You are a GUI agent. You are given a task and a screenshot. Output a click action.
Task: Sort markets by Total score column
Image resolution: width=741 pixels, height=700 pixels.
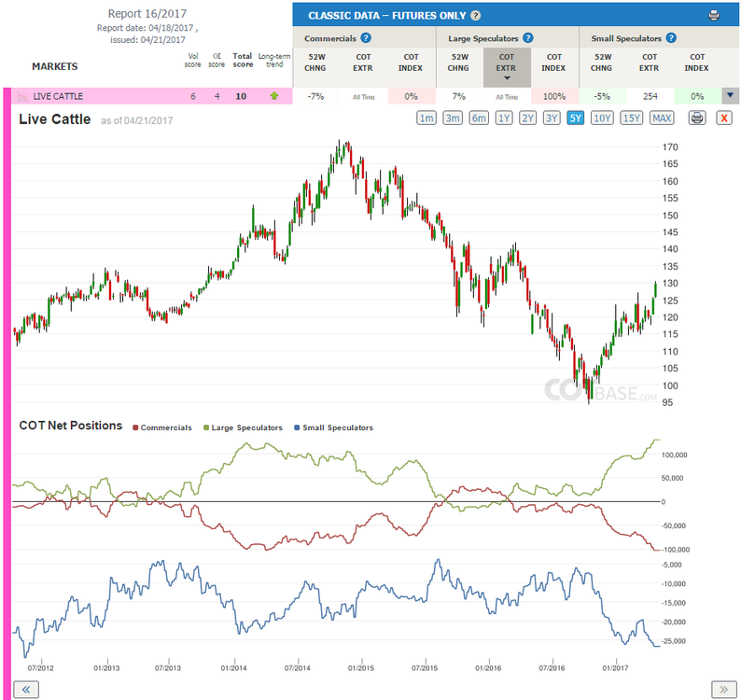pyautogui.click(x=243, y=60)
